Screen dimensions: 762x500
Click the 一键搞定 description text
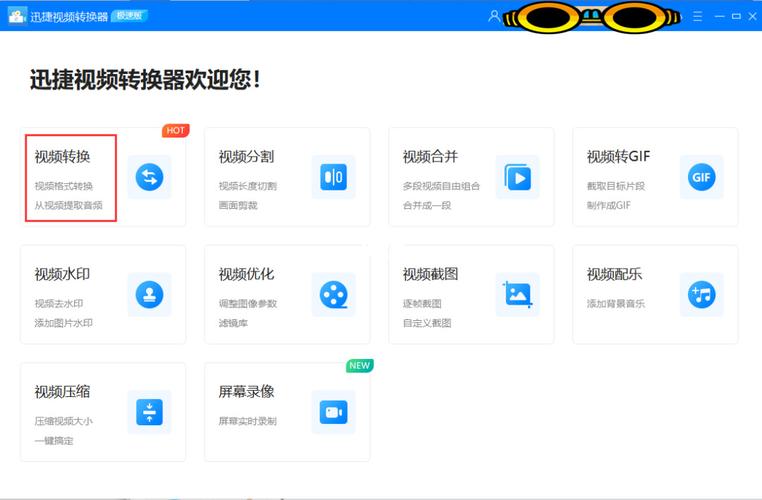click(x=54, y=441)
